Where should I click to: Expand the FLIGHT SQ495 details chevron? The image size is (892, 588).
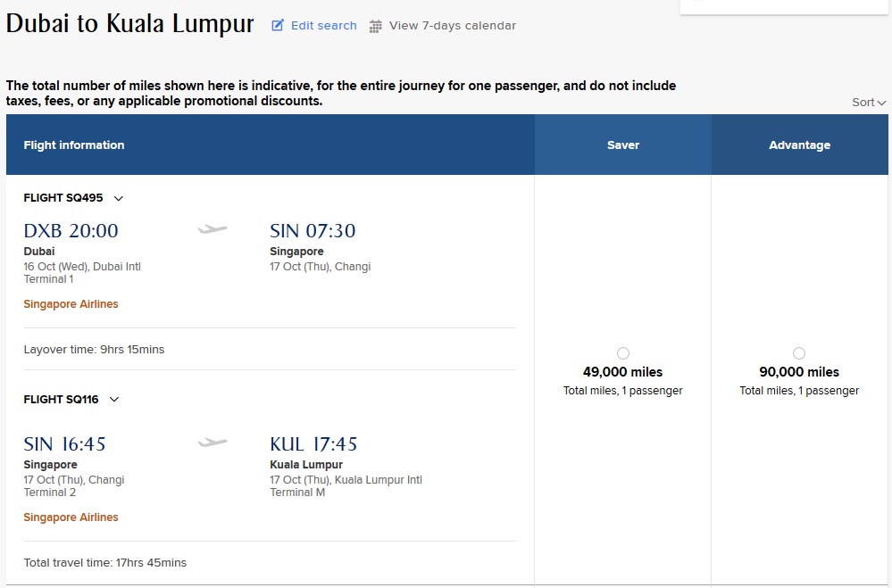click(119, 198)
